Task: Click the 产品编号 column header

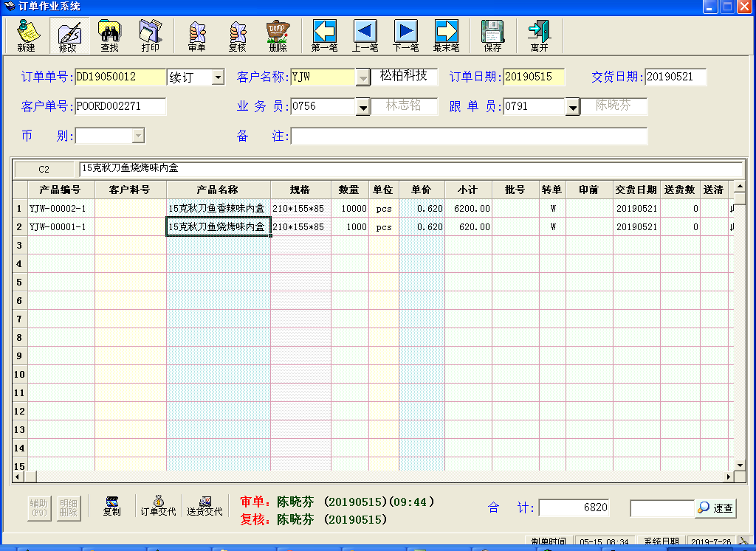Action: [61, 190]
